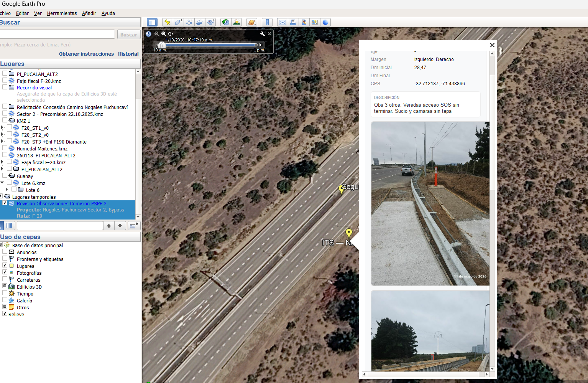Expand the Lote 6 folder
The image size is (588, 383).
7,189
